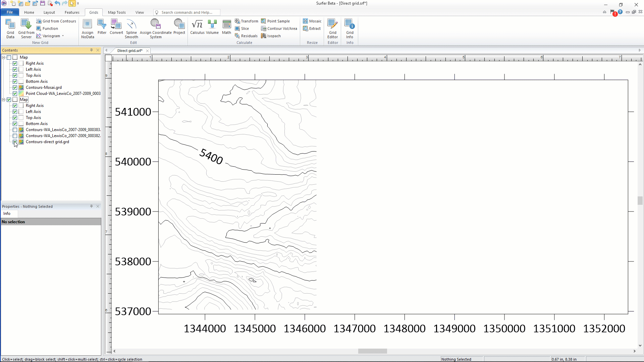
Task: Toggle visibility of Point Cloud-WA_LewisCo layer
Action: click(15, 93)
